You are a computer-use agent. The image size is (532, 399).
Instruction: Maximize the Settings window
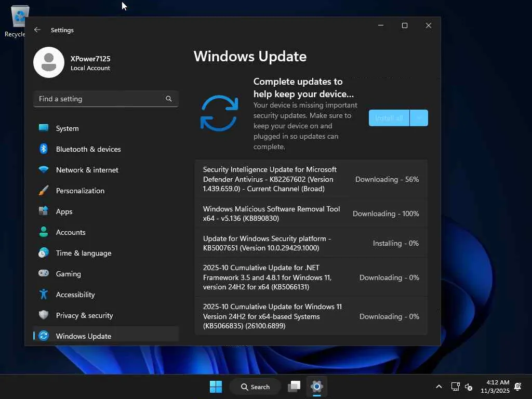pyautogui.click(x=404, y=25)
